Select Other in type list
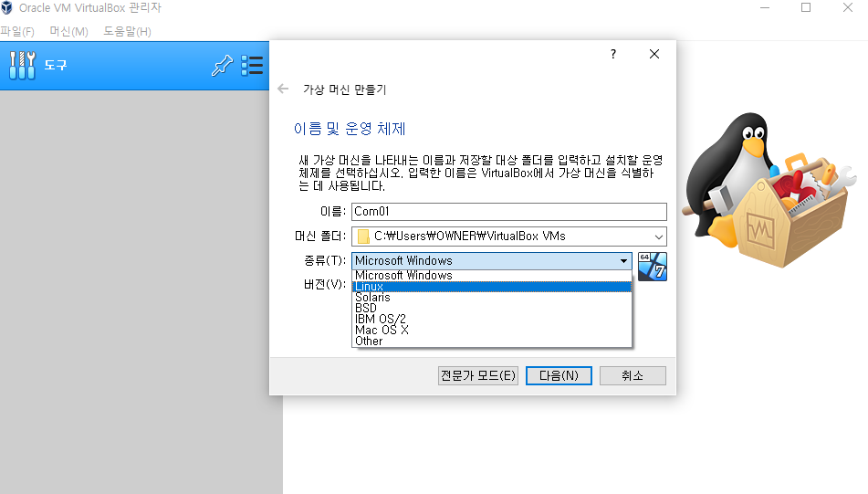 (492, 342)
